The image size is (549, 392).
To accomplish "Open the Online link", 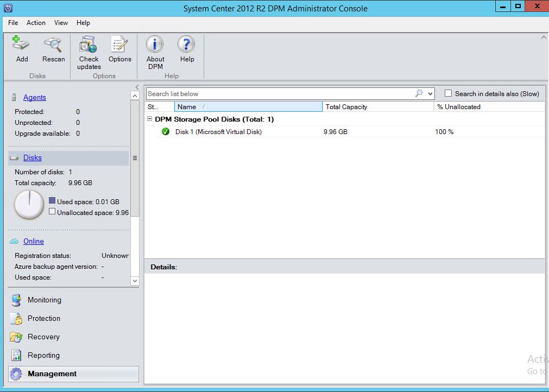I will 34,242.
